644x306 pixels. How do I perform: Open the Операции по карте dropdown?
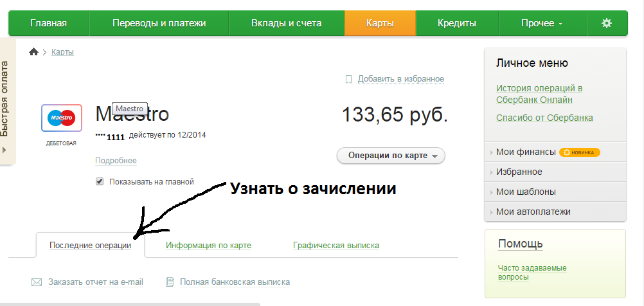pyautogui.click(x=391, y=156)
